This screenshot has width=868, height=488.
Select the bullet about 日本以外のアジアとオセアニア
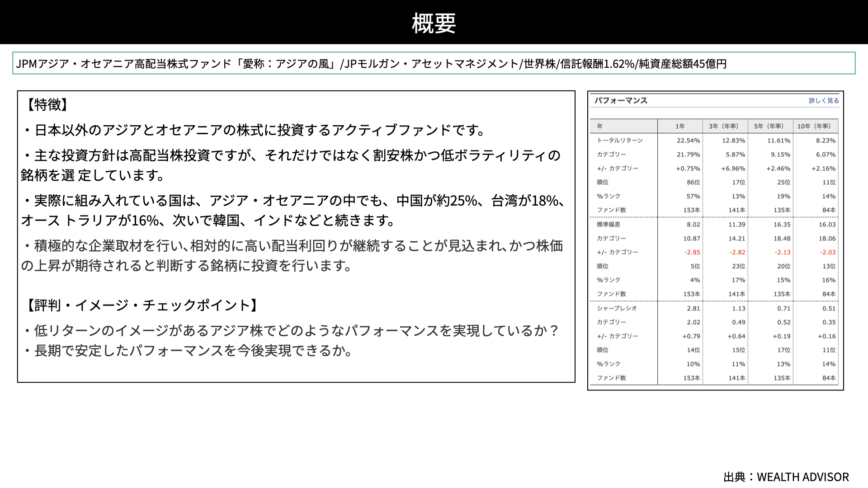click(x=255, y=130)
